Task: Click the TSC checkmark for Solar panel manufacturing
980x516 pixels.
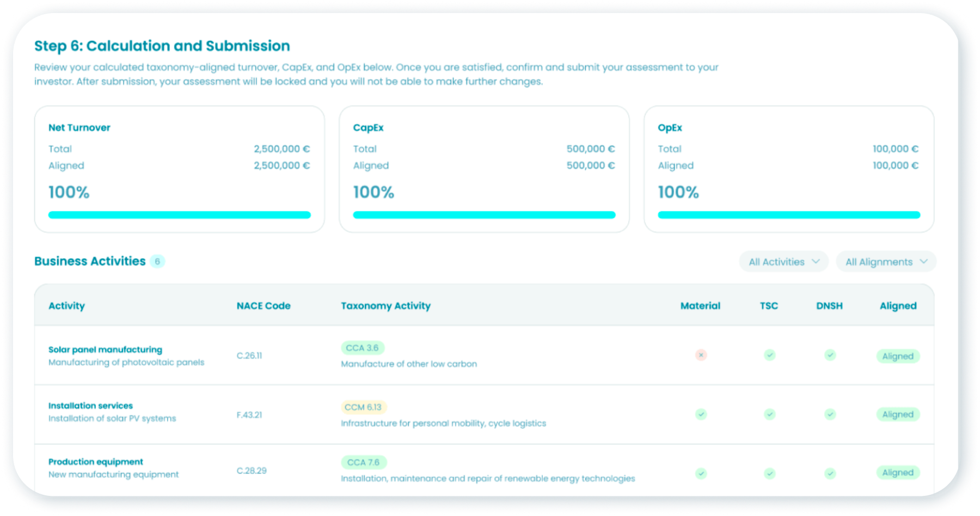Action: [x=769, y=355]
